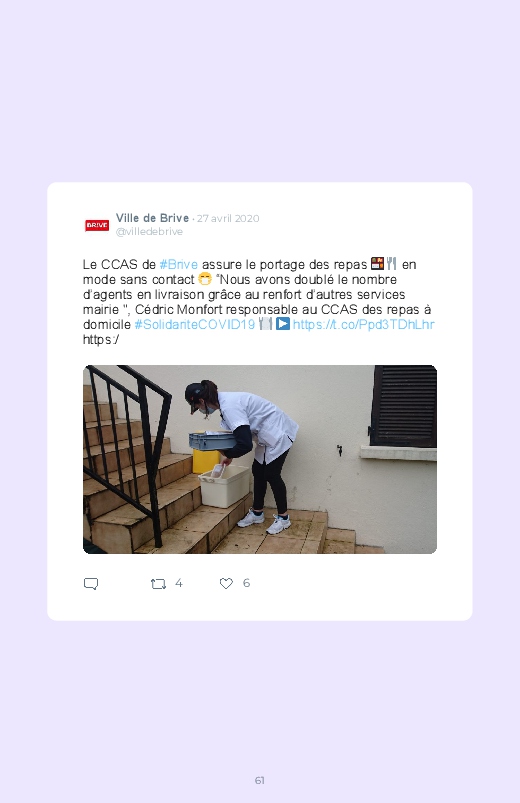The width and height of the screenshot is (520, 803).
Task: Click the fork and knife emoji
Action: 391,264
